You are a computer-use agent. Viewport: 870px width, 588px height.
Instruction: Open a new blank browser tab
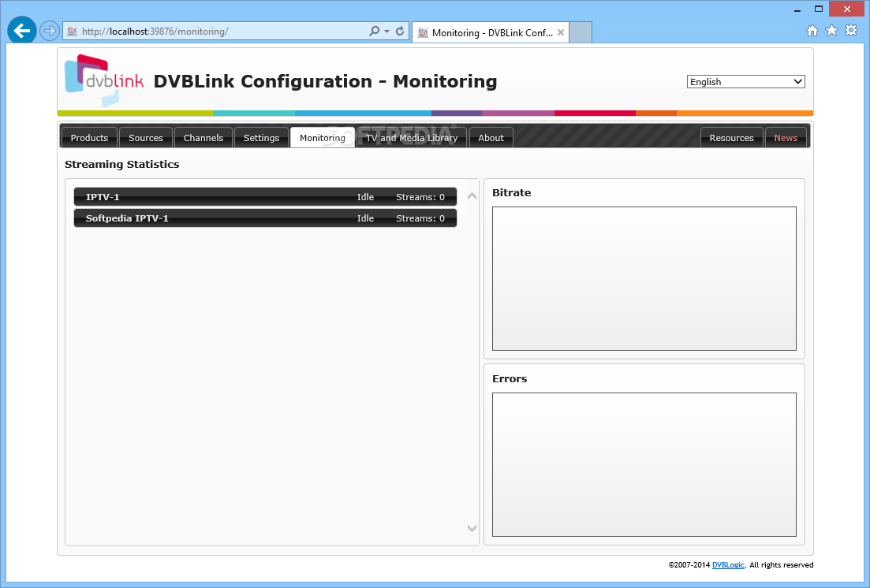(x=581, y=32)
